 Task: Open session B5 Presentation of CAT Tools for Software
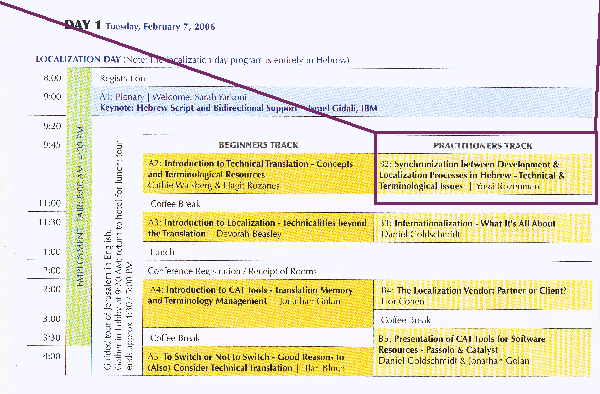click(484, 352)
